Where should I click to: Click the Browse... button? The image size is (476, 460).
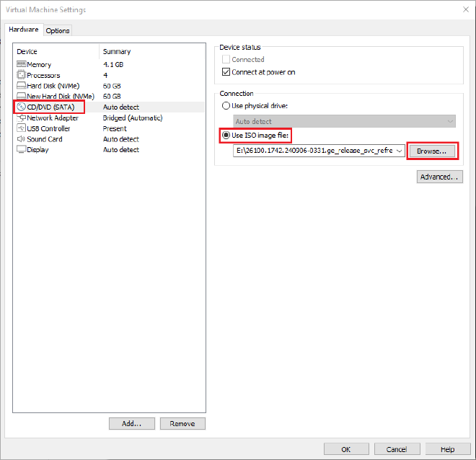433,151
